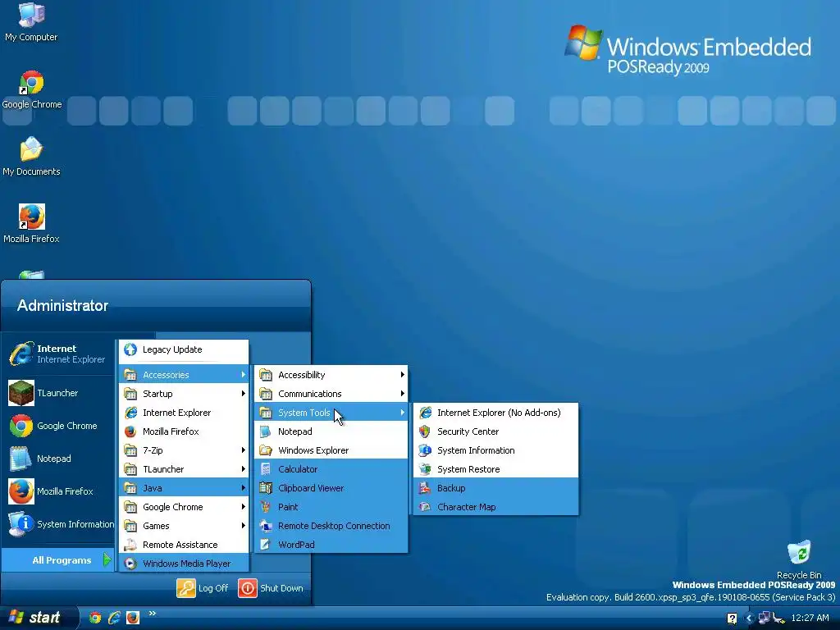The width and height of the screenshot is (840, 630).
Task: Open Internet Explorer (No Add-ons)
Action: click(x=496, y=413)
